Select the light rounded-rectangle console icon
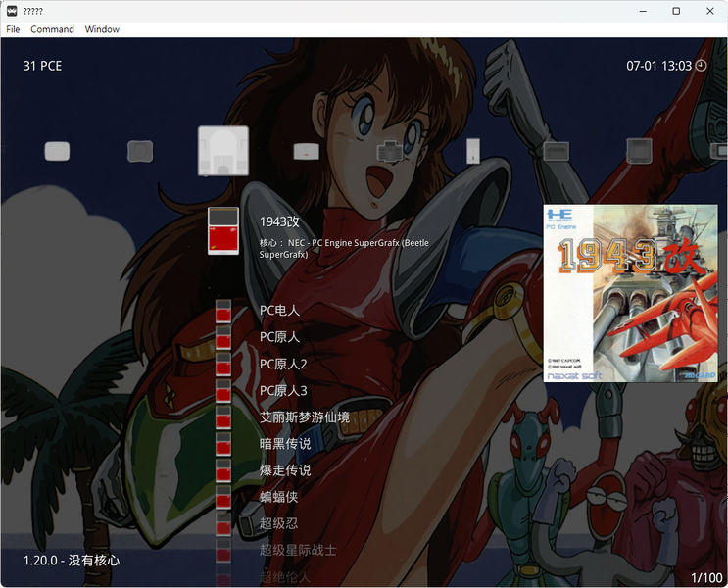 point(57,152)
